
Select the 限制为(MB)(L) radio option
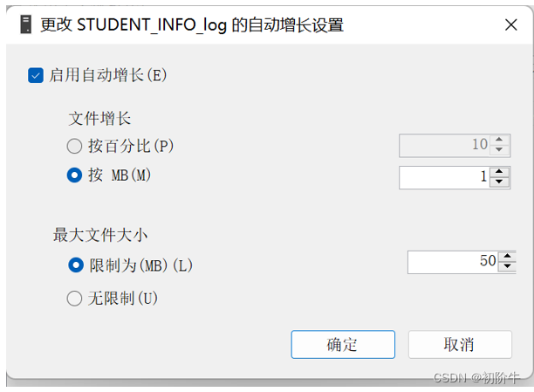76,265
